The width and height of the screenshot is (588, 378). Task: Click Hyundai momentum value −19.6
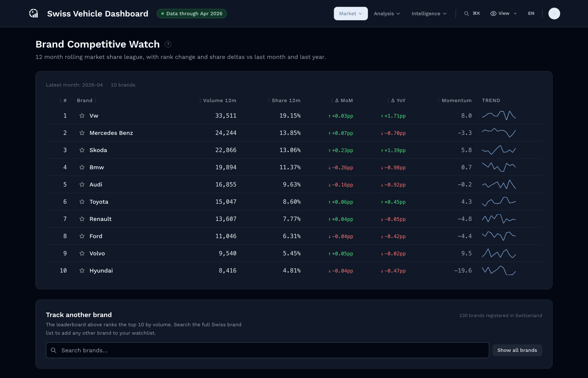click(463, 270)
